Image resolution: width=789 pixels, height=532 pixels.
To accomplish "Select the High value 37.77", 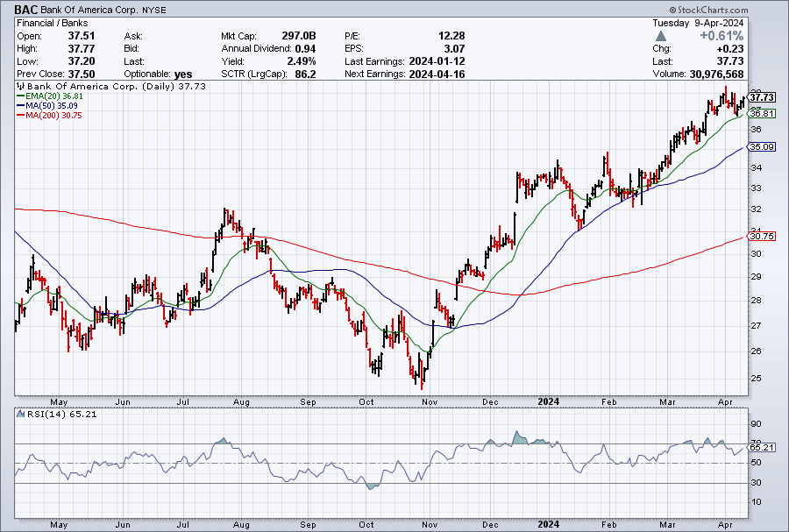I will click(x=81, y=48).
